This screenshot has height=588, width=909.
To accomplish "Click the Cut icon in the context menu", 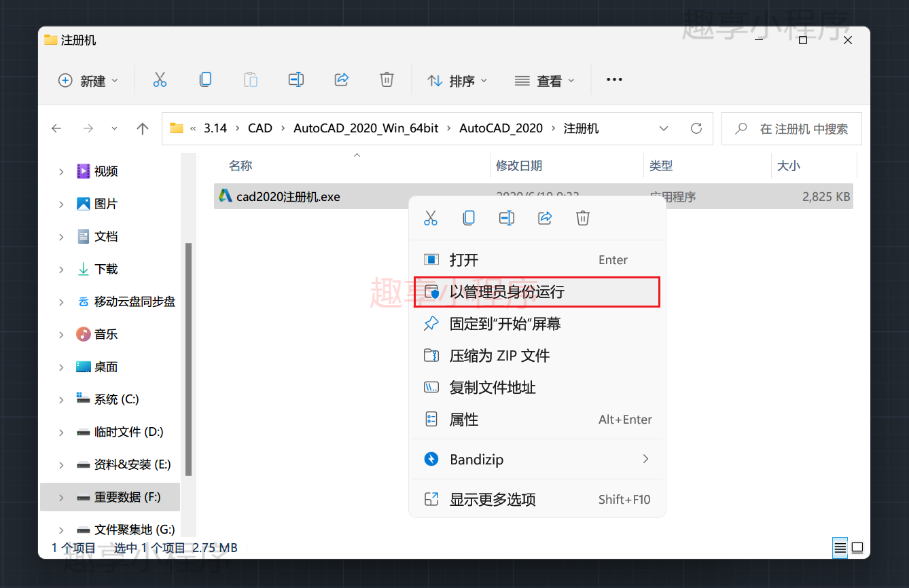I will pos(431,218).
